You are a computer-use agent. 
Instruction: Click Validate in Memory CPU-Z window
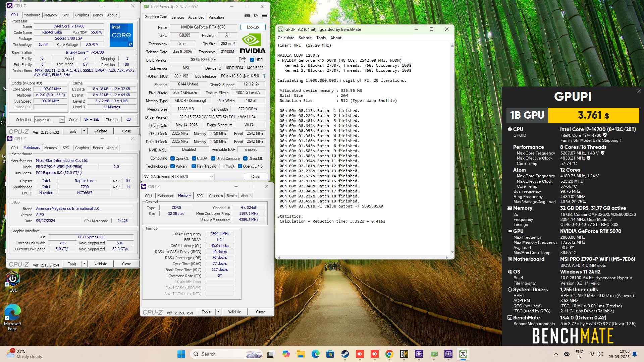[x=234, y=312]
